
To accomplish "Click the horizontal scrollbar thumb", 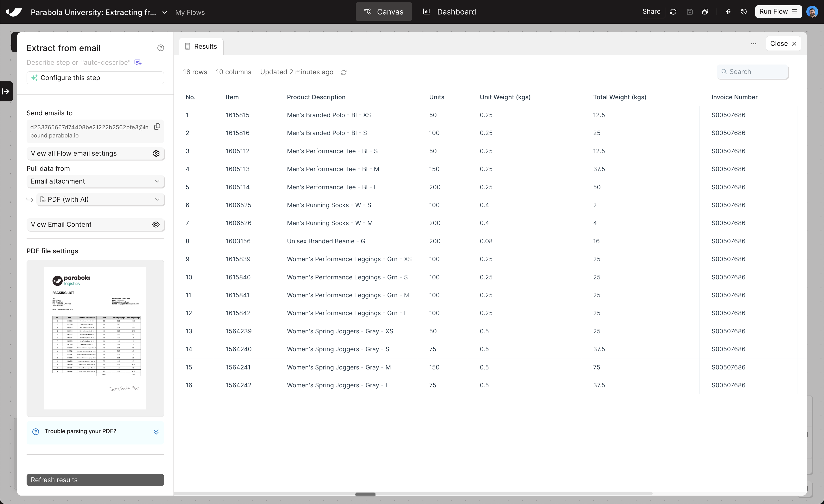I will [x=365, y=494].
